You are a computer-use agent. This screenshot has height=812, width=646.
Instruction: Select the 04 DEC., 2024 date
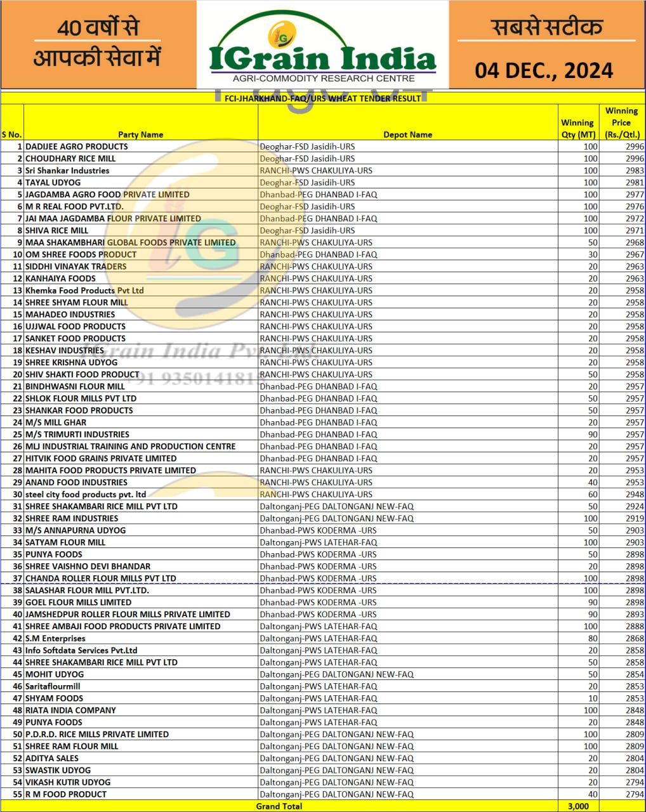tap(544, 70)
